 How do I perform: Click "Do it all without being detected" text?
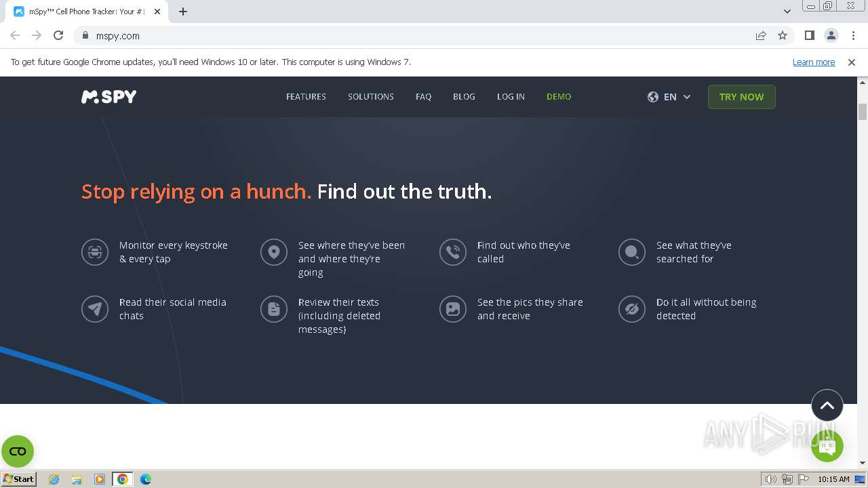point(707,309)
